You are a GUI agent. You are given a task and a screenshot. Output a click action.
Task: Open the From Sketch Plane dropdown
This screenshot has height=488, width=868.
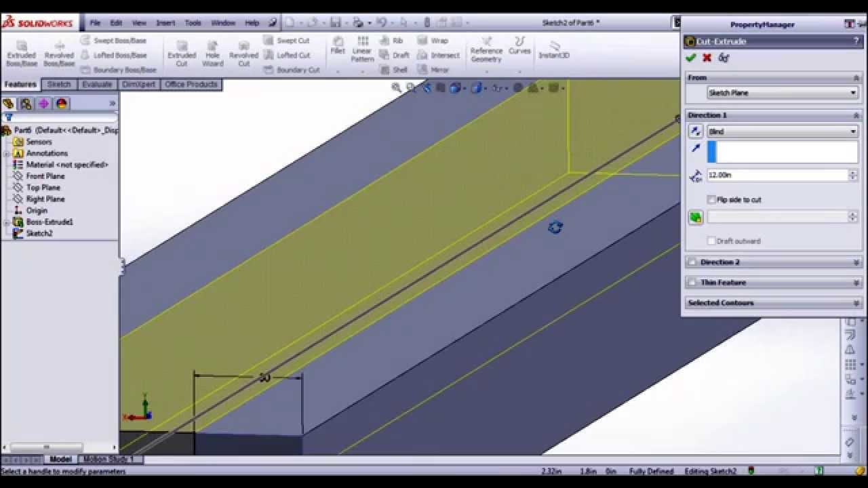point(783,93)
